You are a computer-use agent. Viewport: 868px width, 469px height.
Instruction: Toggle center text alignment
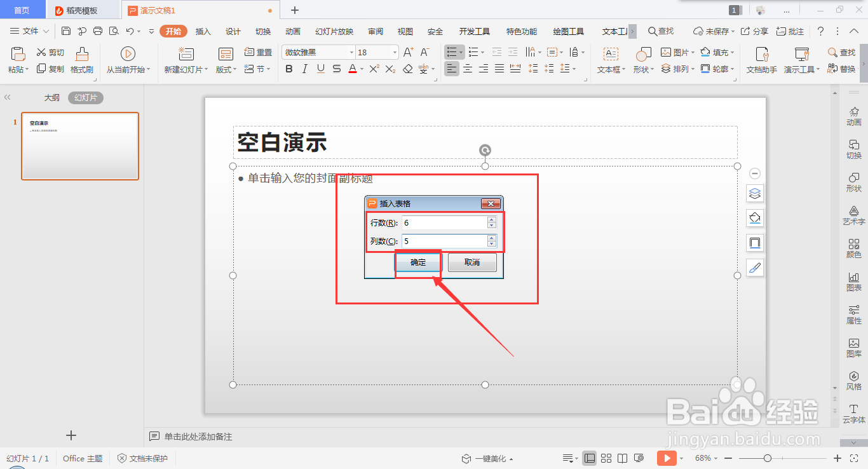coord(468,69)
